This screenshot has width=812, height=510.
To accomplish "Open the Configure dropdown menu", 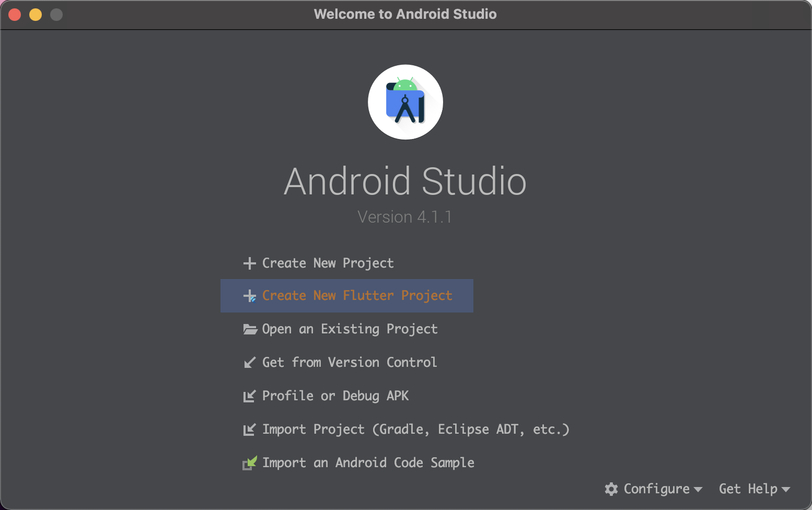I will [x=654, y=489].
